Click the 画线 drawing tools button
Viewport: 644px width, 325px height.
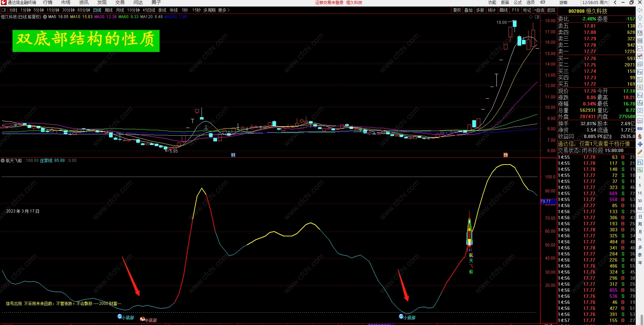coord(504,10)
